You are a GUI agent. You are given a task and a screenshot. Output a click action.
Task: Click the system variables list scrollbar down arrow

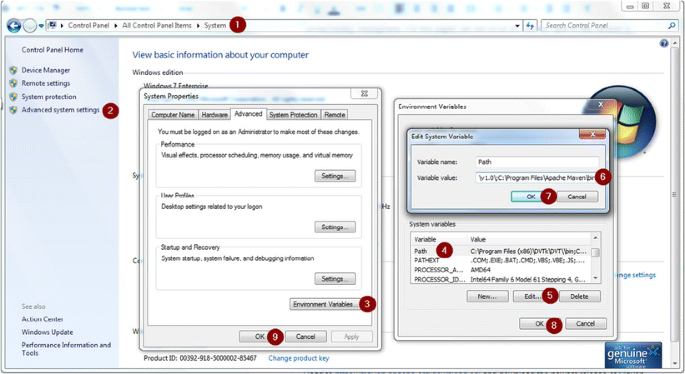coord(595,278)
